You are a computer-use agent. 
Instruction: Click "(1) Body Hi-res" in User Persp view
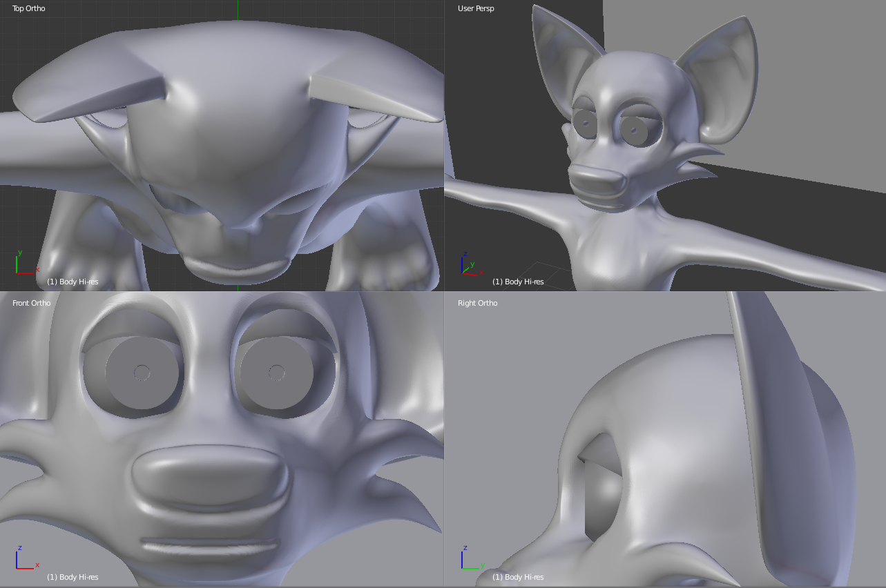(518, 282)
